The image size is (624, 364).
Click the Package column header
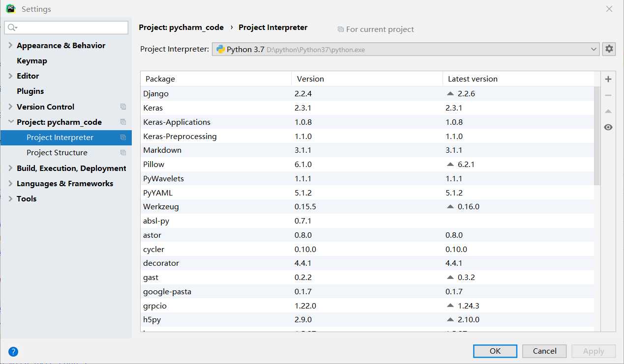pyautogui.click(x=216, y=79)
